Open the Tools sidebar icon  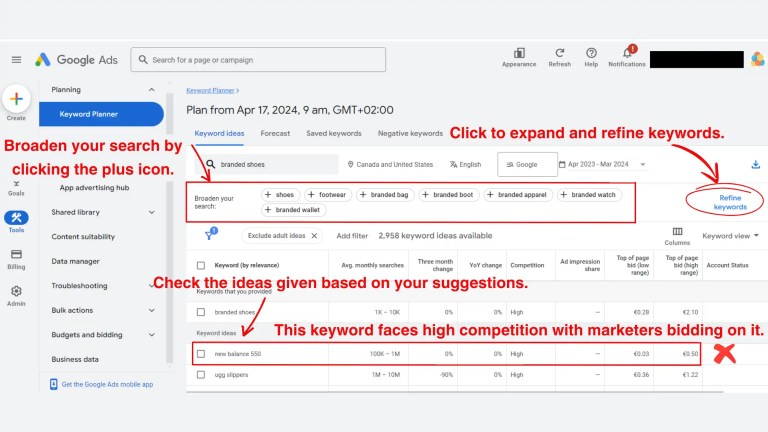[16, 217]
